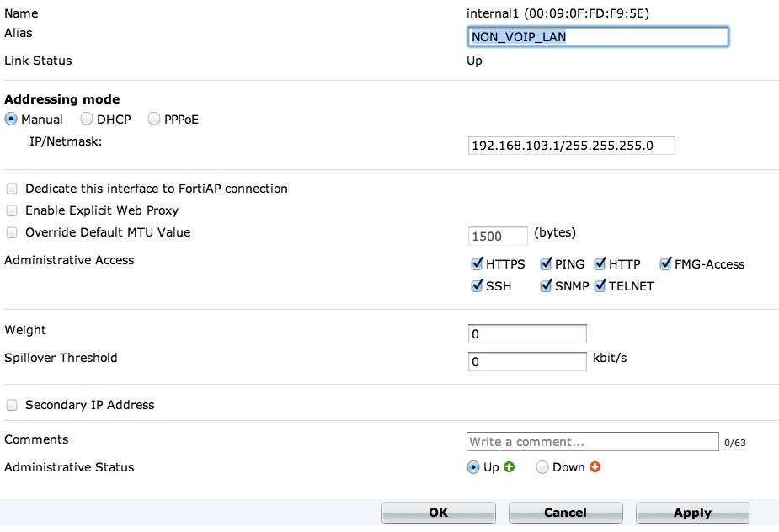Click the green Up status icon
The width and height of the screenshot is (779, 532).
[x=509, y=467]
